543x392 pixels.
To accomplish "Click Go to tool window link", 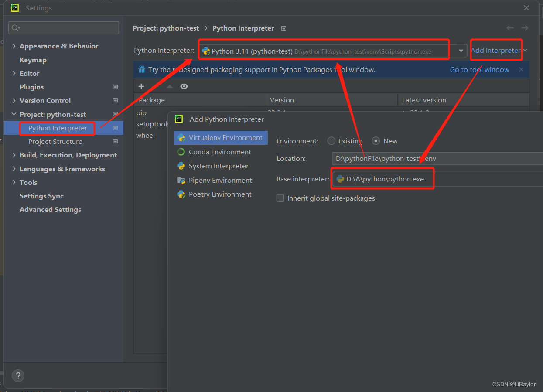I will [480, 69].
